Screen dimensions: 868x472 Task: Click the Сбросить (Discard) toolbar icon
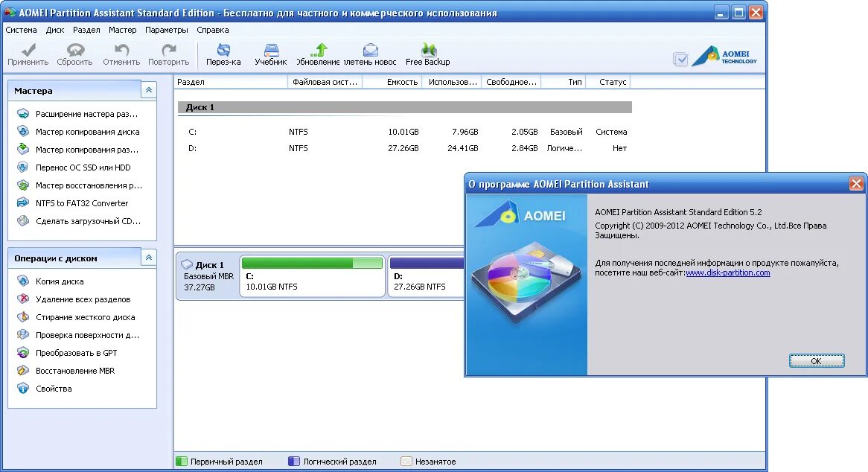pyautogui.click(x=74, y=51)
